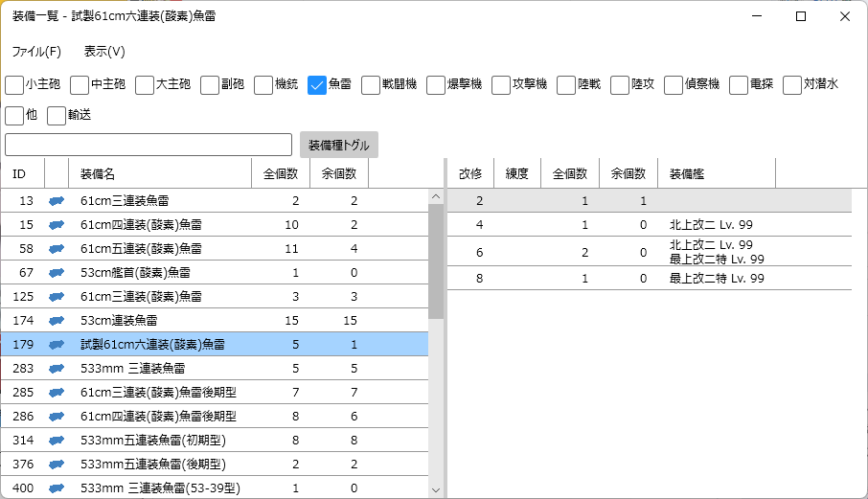
Task: Select 改修 4 row with 北上改二 Lv. 99
Action: (650, 225)
